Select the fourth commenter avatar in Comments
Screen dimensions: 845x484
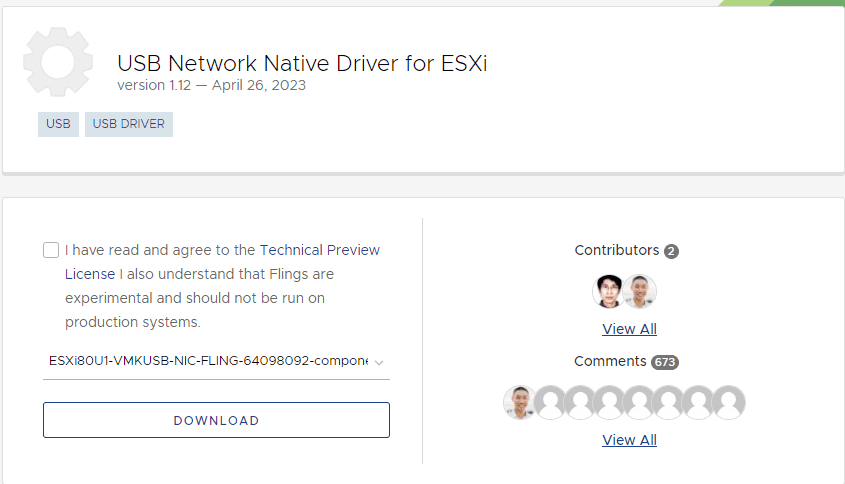[610, 402]
